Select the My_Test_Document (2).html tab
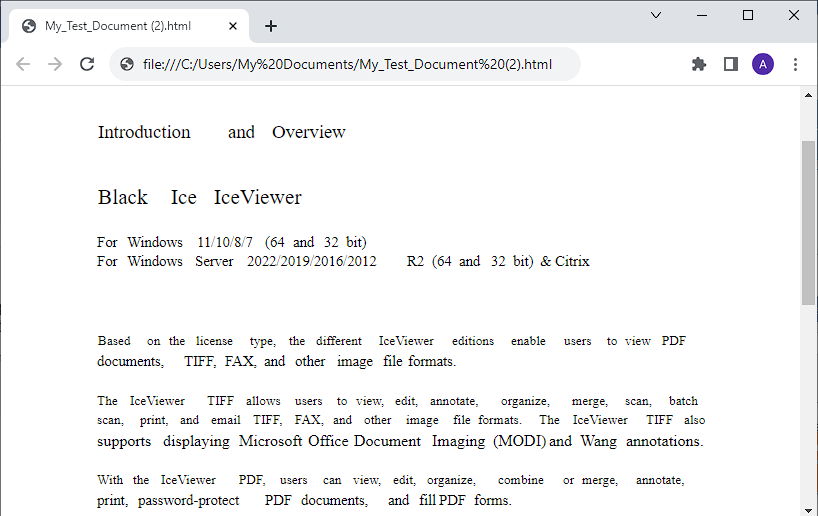The image size is (818, 516). 129,26
